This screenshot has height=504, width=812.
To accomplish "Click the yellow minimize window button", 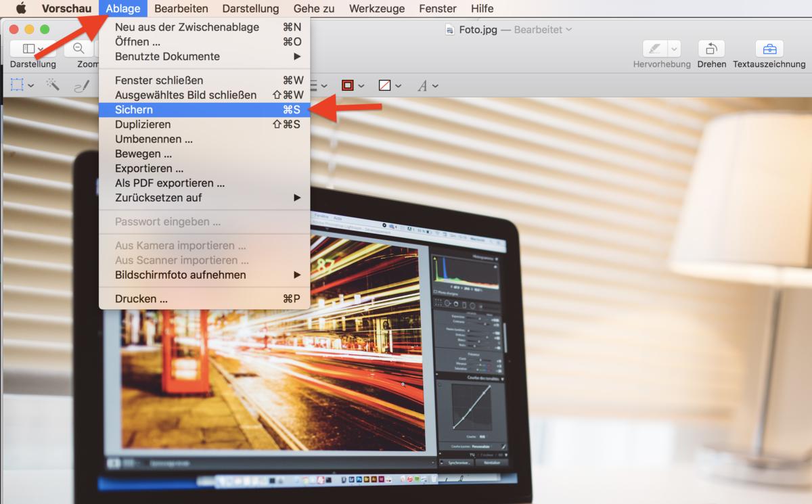I will 29,29.
